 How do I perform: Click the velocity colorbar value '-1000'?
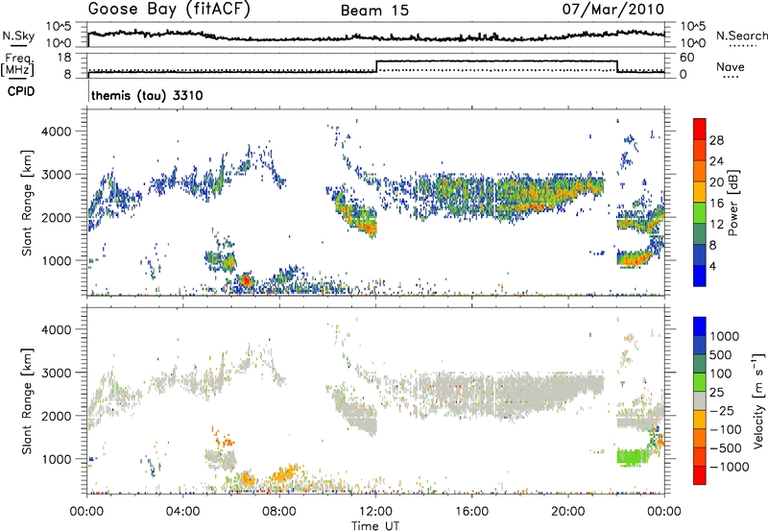(730, 467)
